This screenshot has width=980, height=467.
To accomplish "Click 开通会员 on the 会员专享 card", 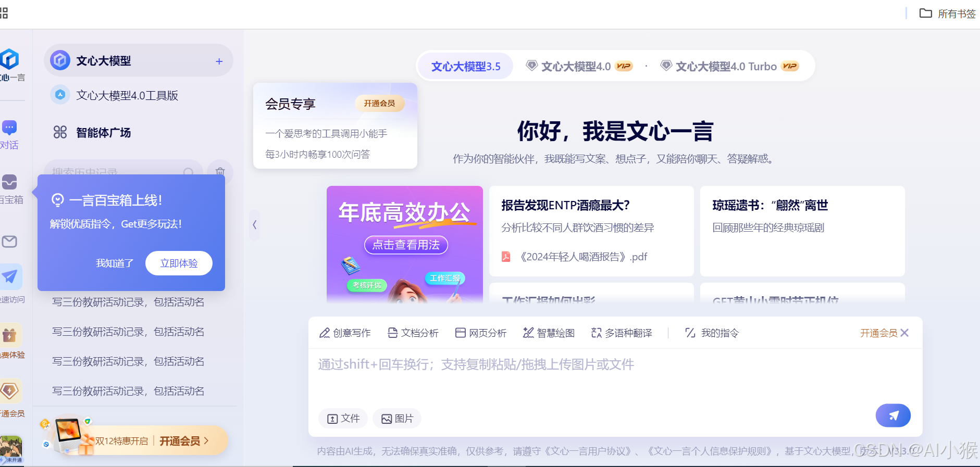I will [x=379, y=103].
